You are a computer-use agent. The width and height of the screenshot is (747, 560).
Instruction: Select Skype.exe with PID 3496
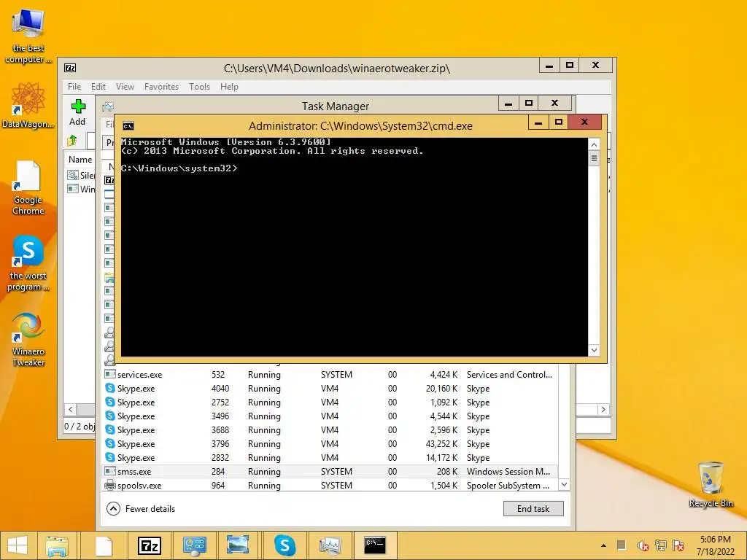coord(329,416)
